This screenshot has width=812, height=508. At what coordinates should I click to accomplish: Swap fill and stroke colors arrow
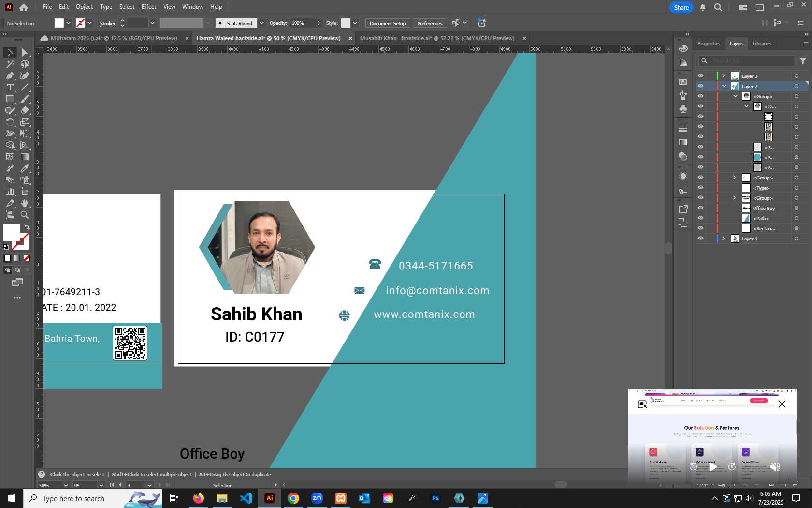[27, 227]
